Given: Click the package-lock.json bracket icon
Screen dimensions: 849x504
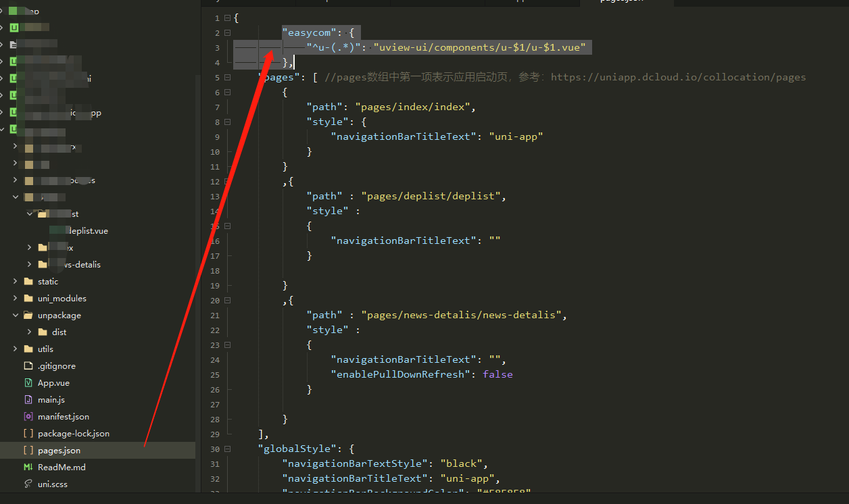Looking at the screenshot, I should (x=28, y=434).
